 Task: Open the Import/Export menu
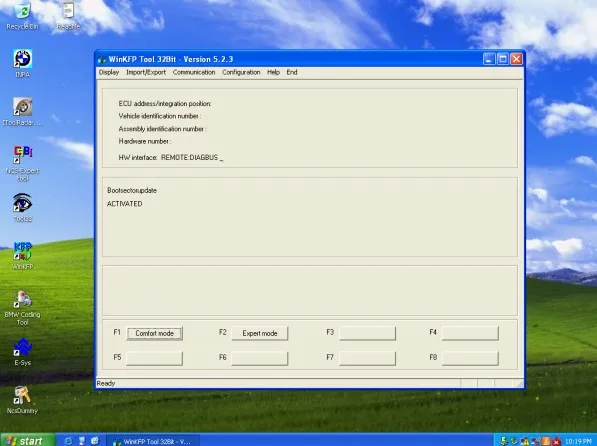click(146, 72)
